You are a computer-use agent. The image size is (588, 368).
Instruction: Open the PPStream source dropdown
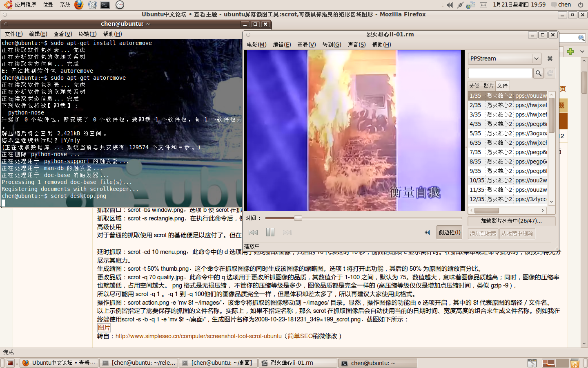coord(504,58)
